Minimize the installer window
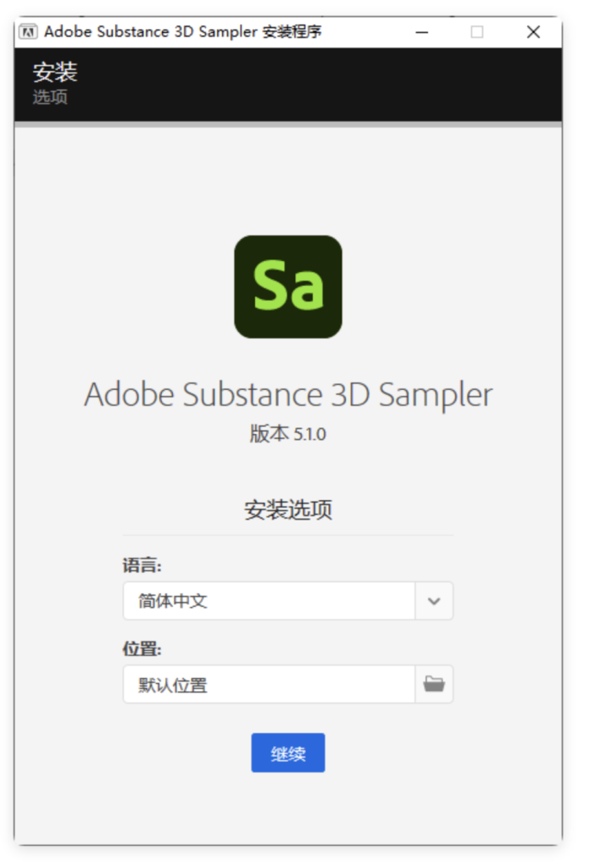 coord(422,32)
